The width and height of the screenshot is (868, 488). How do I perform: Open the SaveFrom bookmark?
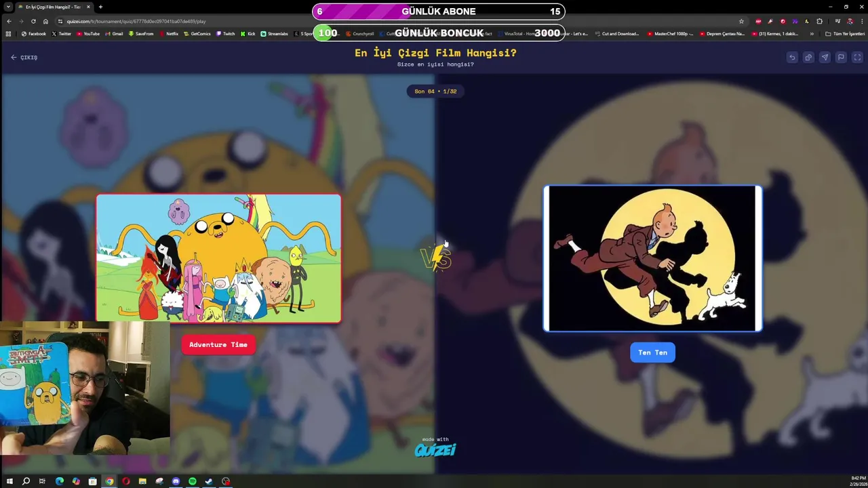click(x=141, y=33)
